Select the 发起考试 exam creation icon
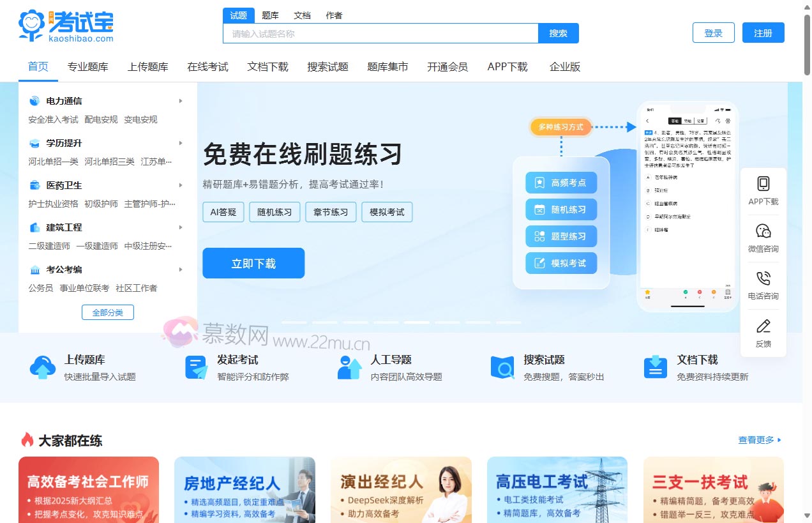This screenshot has height=523, width=812. pos(195,367)
